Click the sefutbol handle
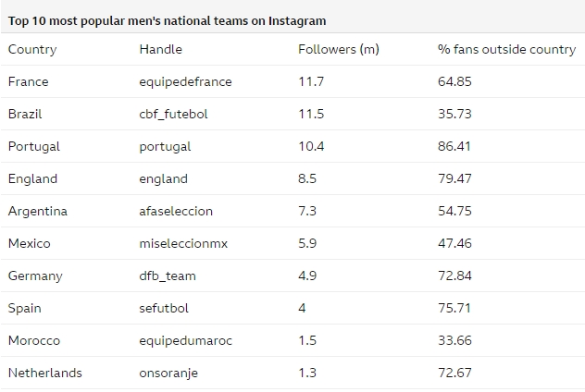585x392 pixels. coord(164,308)
